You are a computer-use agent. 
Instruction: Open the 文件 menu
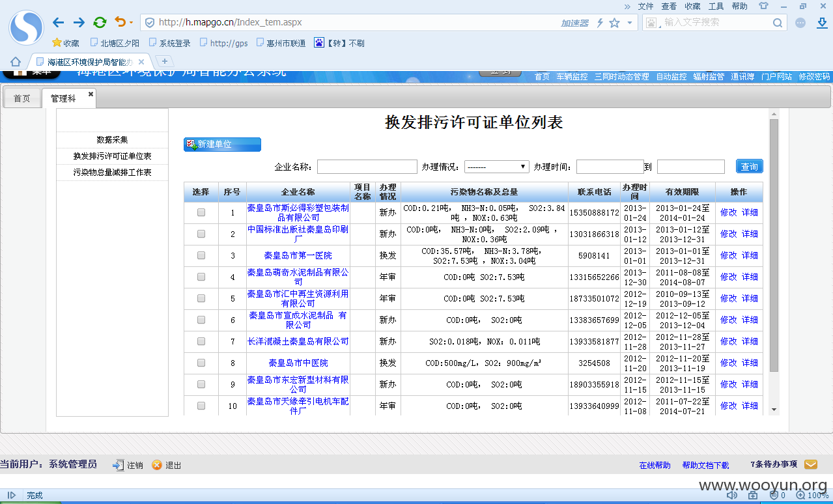[x=645, y=6]
